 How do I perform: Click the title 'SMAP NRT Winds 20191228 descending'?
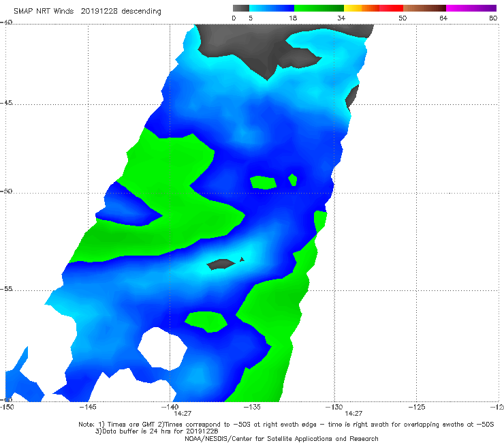point(87,12)
